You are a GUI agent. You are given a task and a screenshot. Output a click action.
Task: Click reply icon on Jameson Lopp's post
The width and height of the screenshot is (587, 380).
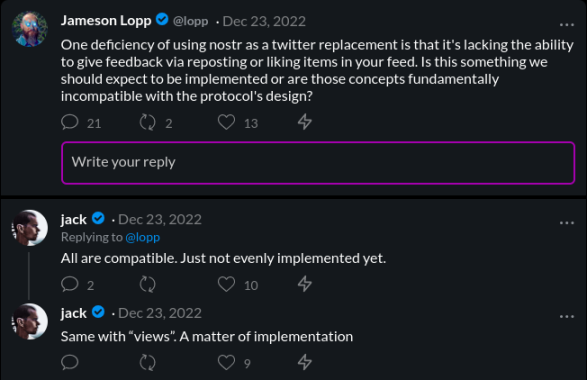(70, 122)
